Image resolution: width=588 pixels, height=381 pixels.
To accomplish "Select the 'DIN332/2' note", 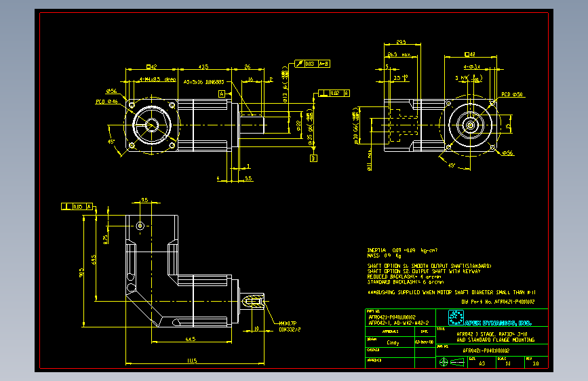I will [290, 329].
